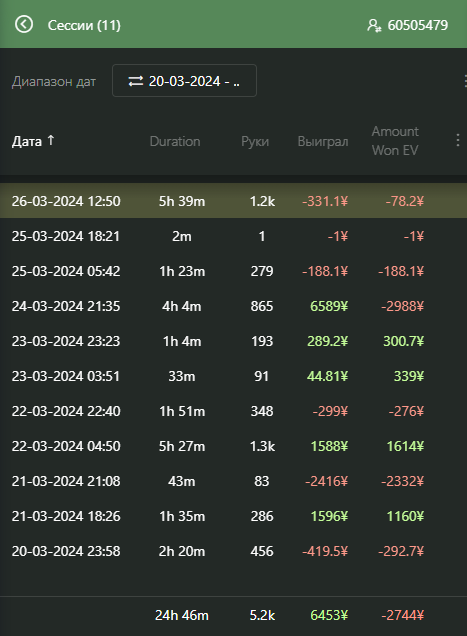Click the Сессии (11) header title

(84, 25)
